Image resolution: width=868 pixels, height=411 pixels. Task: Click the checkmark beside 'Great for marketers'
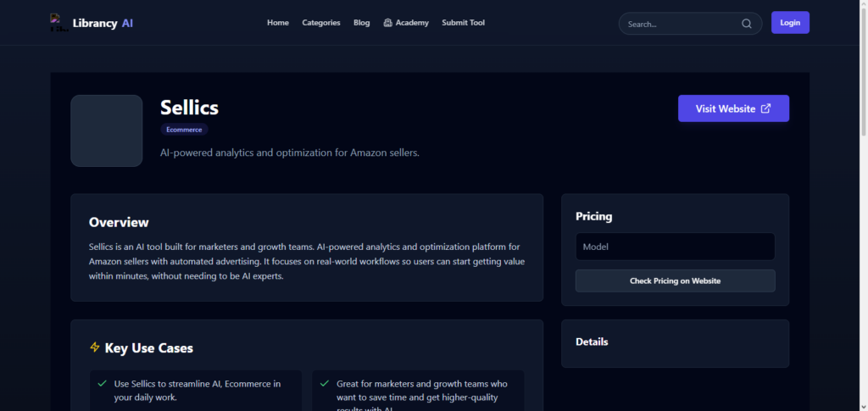pyautogui.click(x=325, y=383)
